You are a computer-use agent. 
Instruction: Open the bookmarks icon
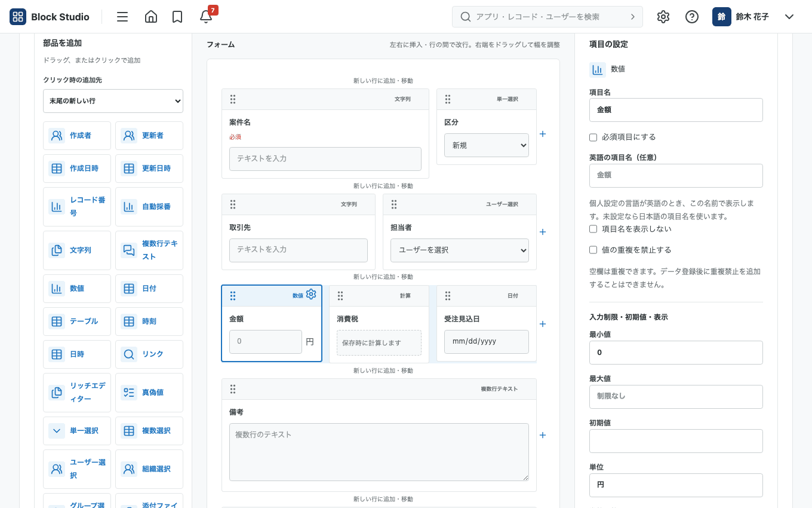tap(177, 17)
